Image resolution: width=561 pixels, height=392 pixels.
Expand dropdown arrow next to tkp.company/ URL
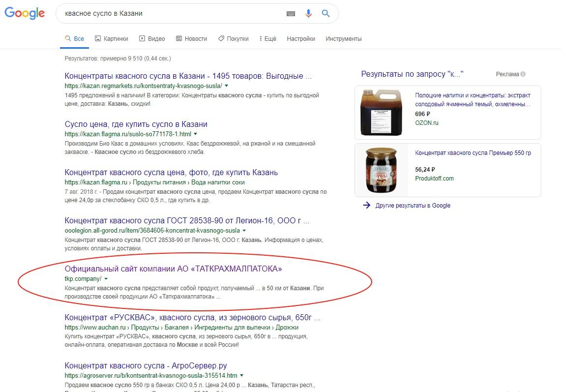(x=106, y=279)
